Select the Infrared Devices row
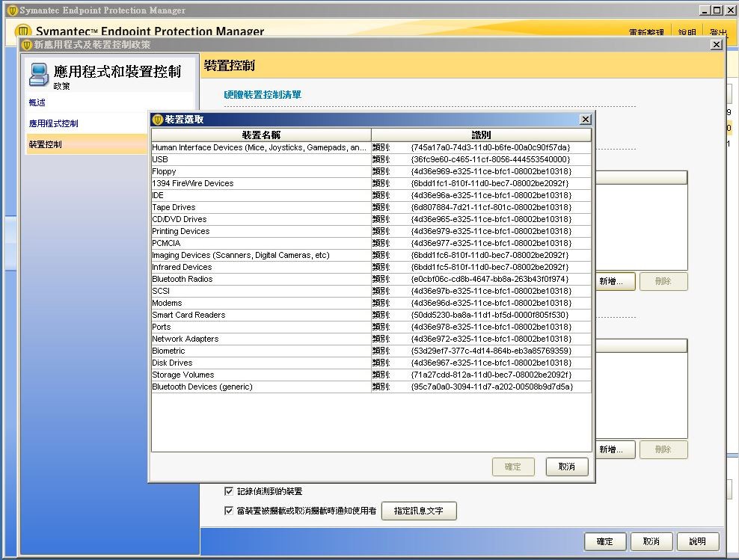This screenshot has height=560, width=739. [372, 267]
